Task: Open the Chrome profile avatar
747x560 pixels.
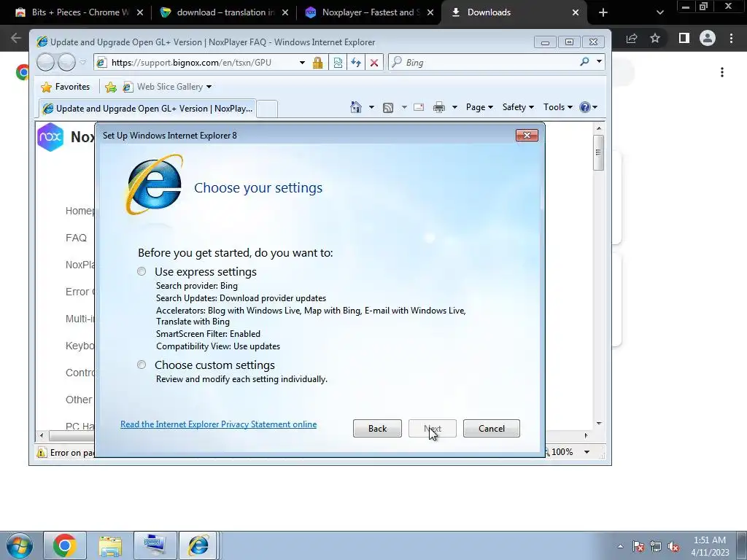Action: (708, 38)
